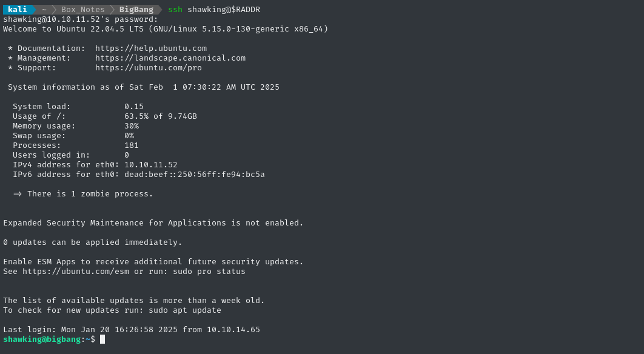Open the ubuntu.com/esm link
This screenshot has height=354, width=644.
click(x=70, y=272)
